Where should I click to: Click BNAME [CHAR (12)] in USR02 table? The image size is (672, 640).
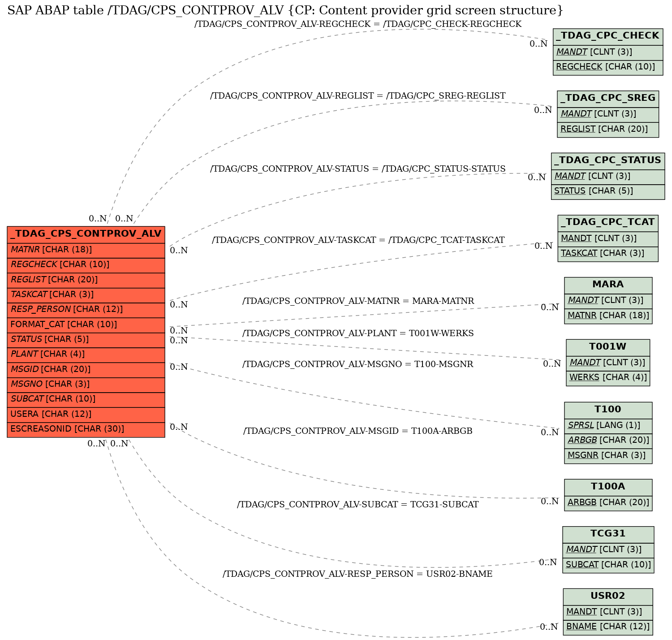[x=608, y=627]
